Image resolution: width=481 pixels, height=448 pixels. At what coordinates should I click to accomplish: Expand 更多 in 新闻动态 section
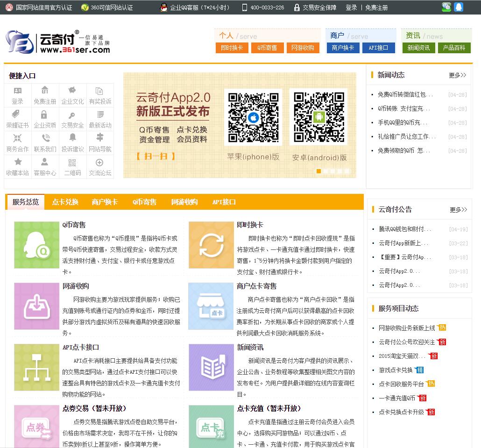coord(457,75)
